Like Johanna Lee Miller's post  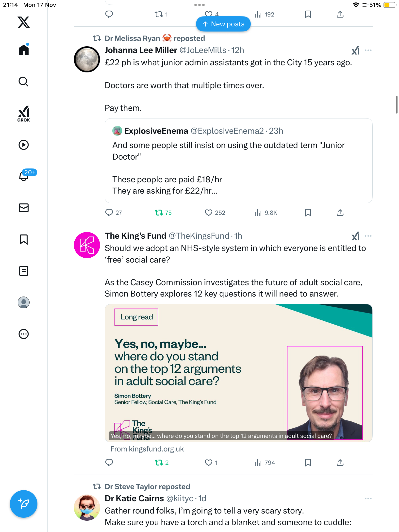tap(209, 213)
